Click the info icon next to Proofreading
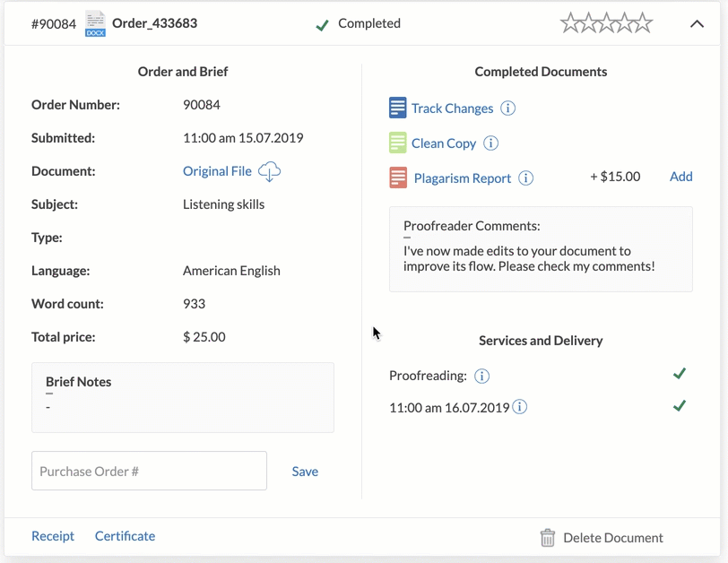The width and height of the screenshot is (728, 563). [481, 376]
